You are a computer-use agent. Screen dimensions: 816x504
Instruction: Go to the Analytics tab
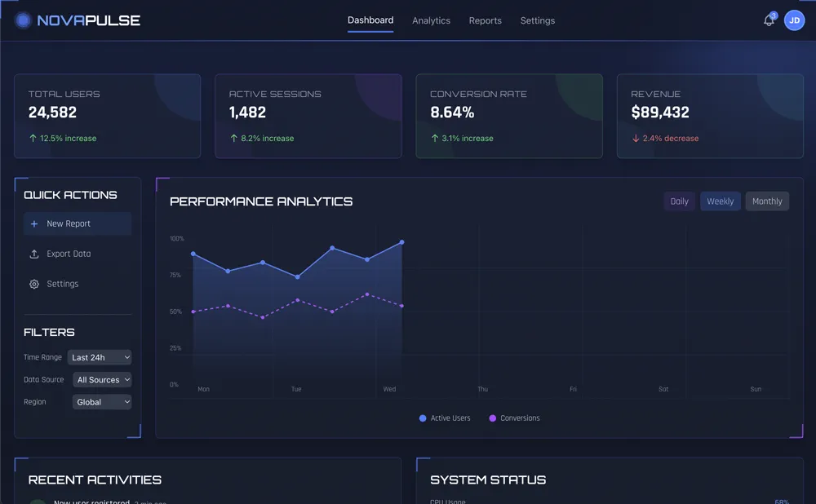431,20
